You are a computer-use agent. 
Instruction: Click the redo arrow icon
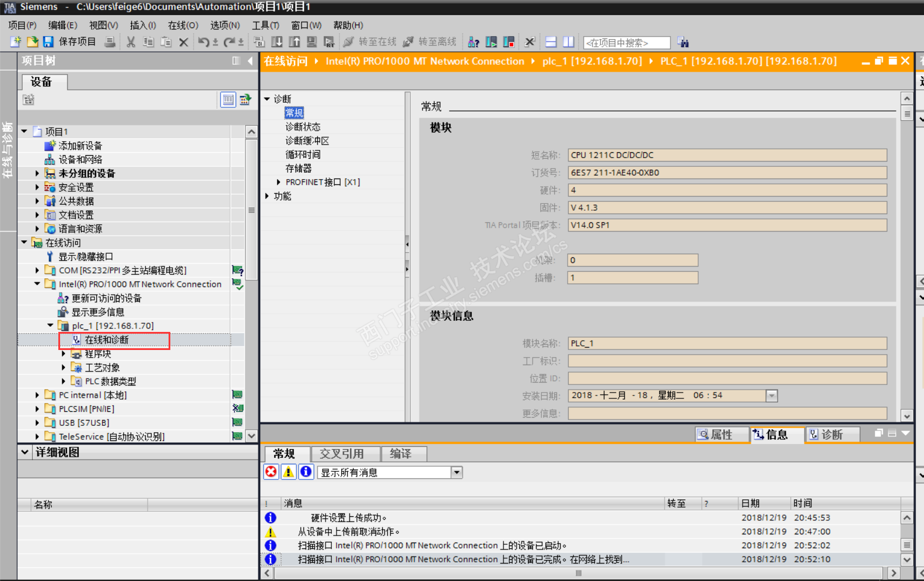[229, 42]
